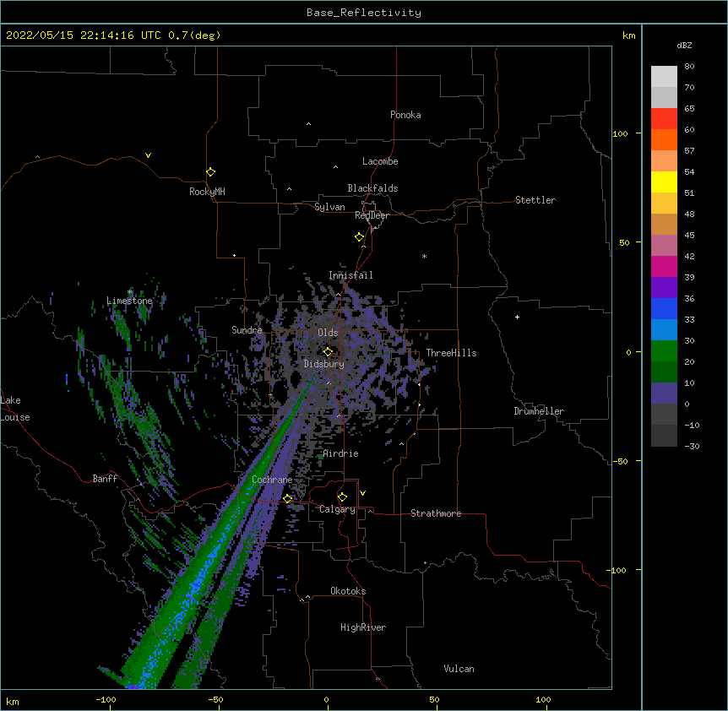Click the yellow V marker northwest of RockyMH
The width and height of the screenshot is (728, 711).
click(x=148, y=155)
